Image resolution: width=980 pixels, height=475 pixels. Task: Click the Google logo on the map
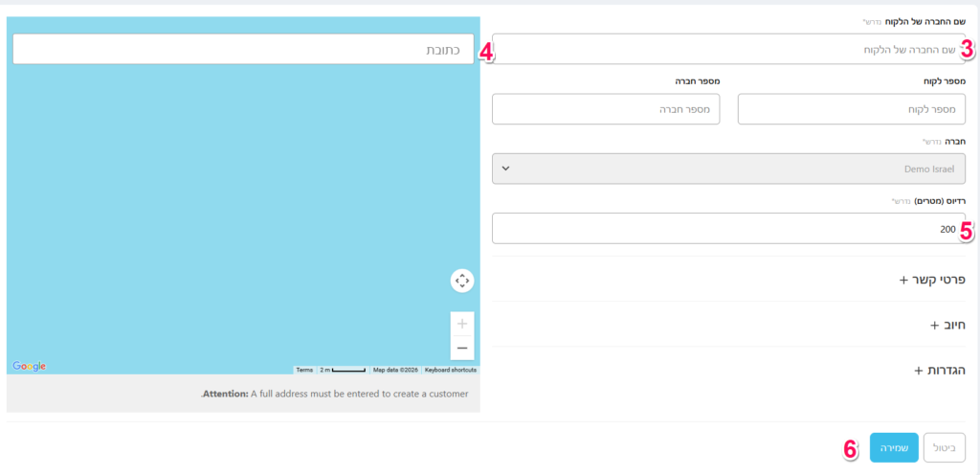29,366
